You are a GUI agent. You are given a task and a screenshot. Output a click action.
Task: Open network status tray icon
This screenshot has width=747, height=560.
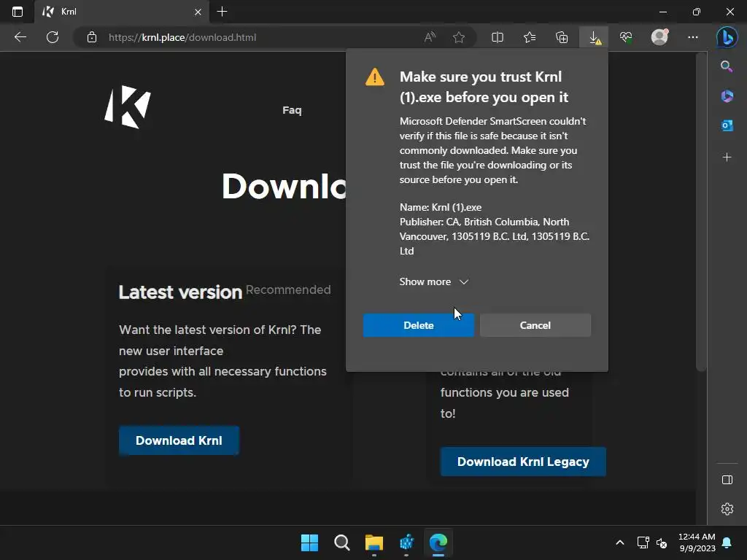click(x=643, y=542)
